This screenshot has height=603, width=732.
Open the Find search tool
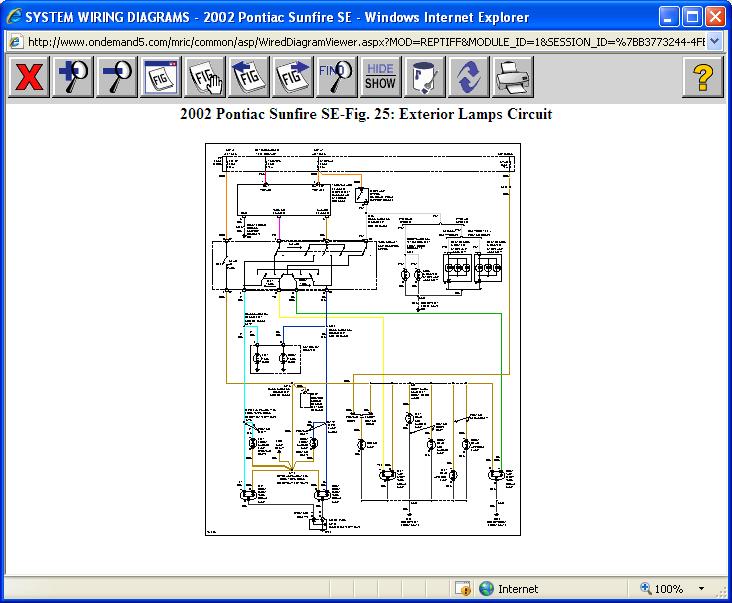click(336, 77)
